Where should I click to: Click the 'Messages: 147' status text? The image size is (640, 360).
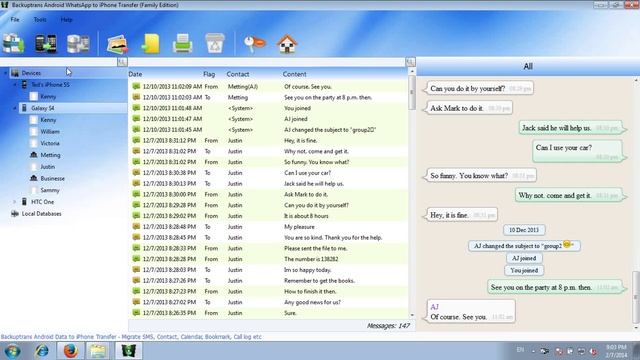[388, 326]
